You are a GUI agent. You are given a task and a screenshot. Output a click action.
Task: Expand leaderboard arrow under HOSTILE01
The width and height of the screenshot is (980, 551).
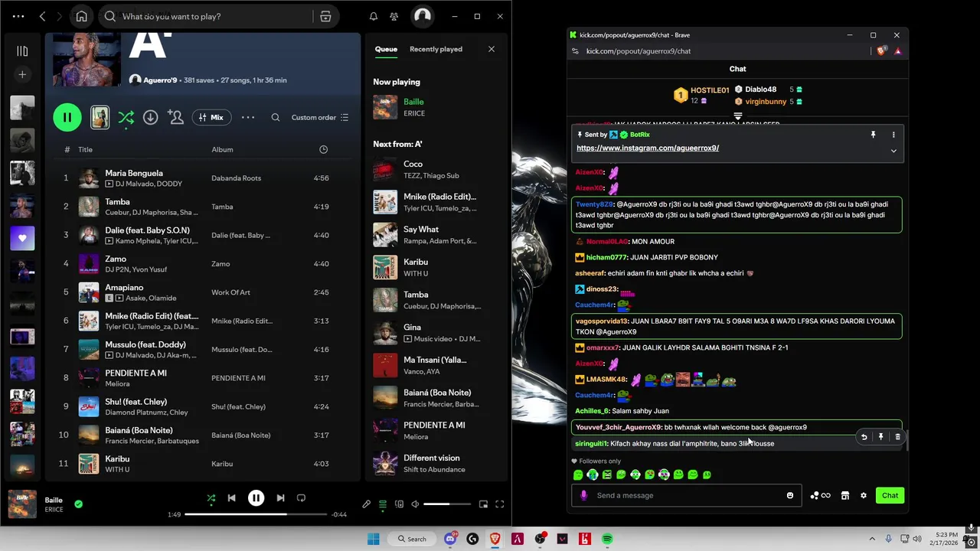[x=738, y=116]
